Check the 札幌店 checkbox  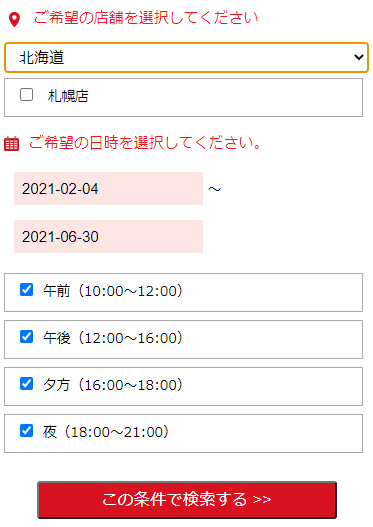click(x=27, y=95)
